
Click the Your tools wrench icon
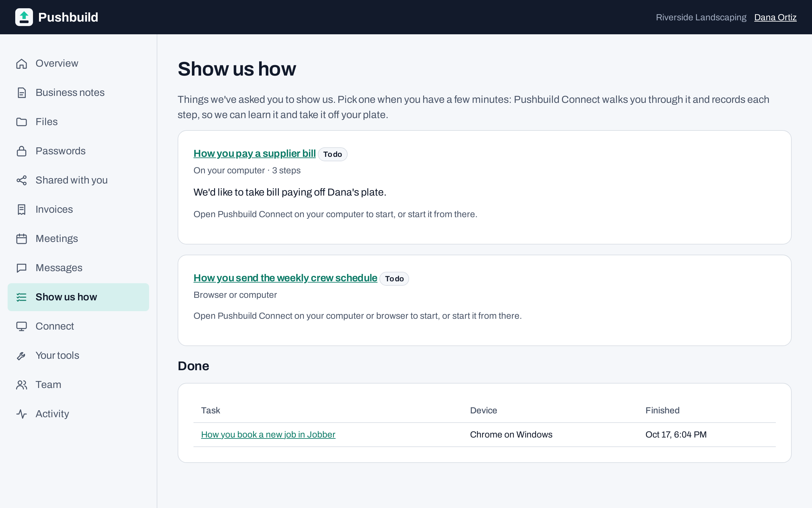[x=22, y=356]
